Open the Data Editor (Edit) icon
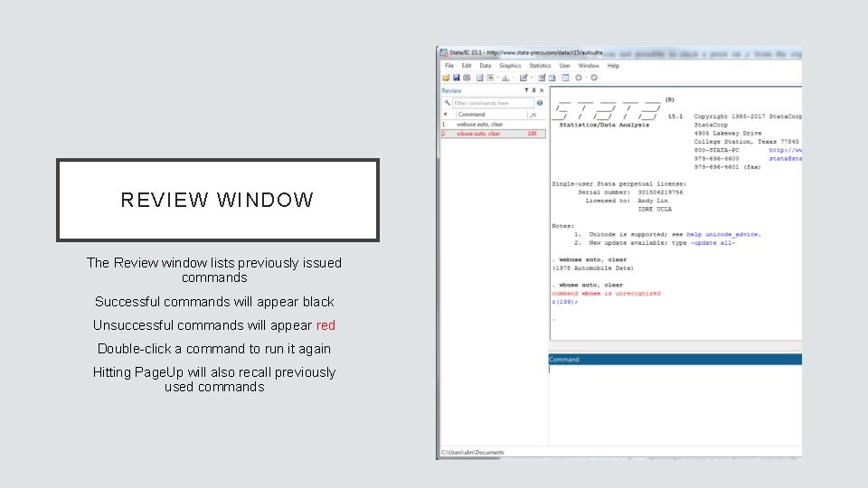The height and width of the screenshot is (488, 868). pyautogui.click(x=542, y=78)
